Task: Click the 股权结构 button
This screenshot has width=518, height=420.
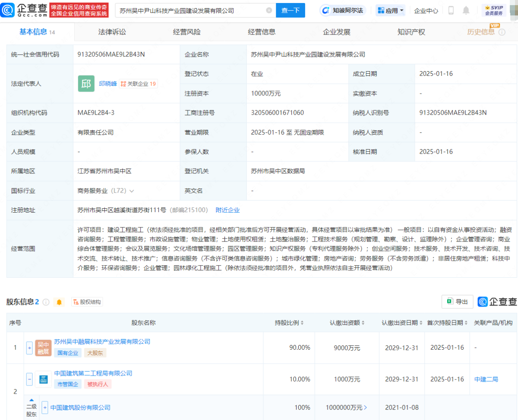Action: (x=87, y=302)
